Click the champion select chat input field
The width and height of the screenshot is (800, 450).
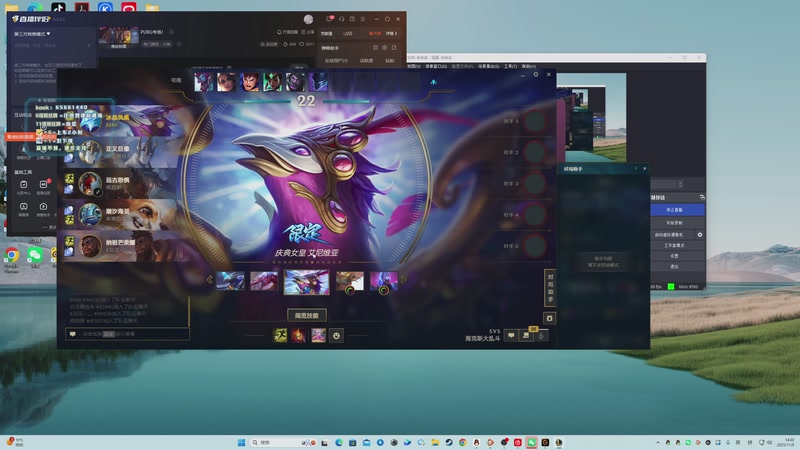(x=128, y=334)
